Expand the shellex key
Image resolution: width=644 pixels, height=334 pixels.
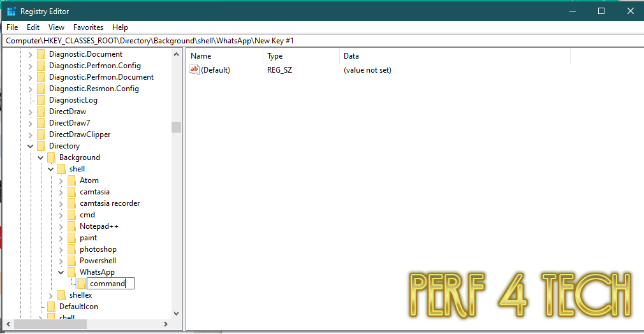[51, 295]
